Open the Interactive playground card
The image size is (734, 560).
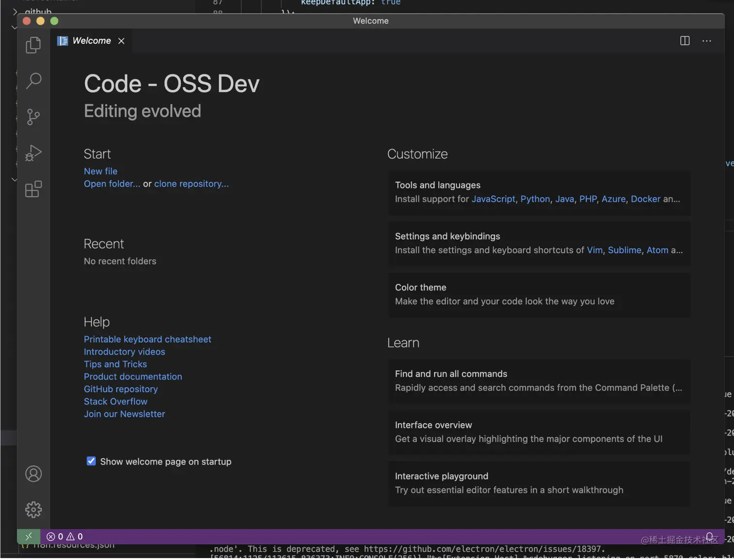pos(539,483)
